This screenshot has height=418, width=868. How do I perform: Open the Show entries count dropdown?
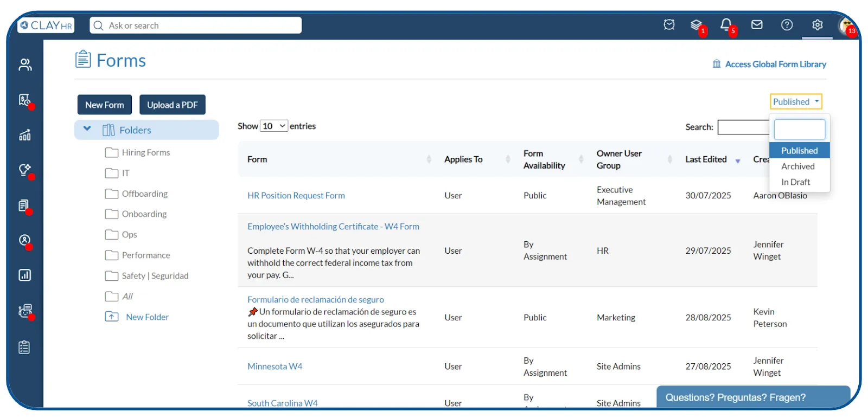(x=274, y=126)
